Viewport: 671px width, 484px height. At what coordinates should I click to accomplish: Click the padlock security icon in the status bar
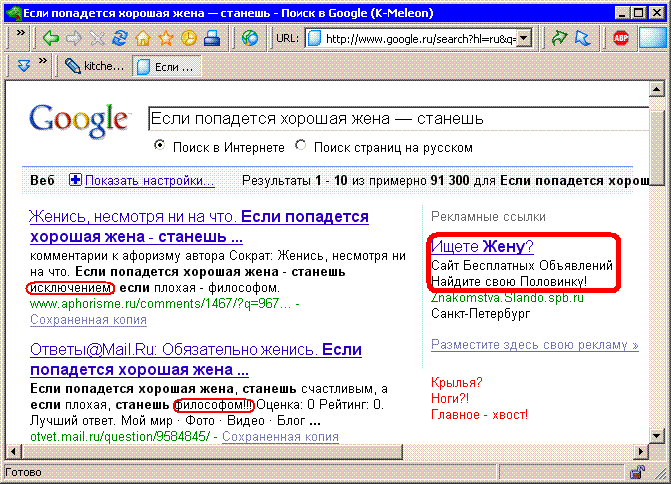click(637, 472)
